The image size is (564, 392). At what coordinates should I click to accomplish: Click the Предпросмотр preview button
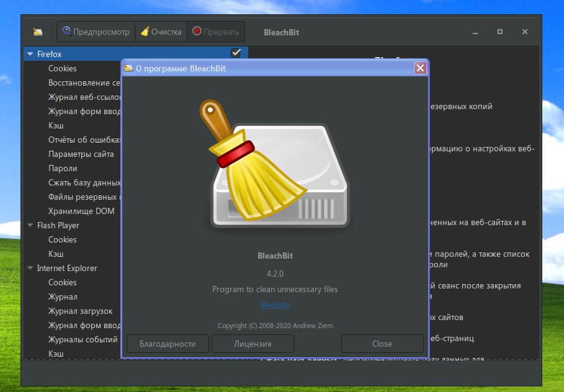click(96, 32)
